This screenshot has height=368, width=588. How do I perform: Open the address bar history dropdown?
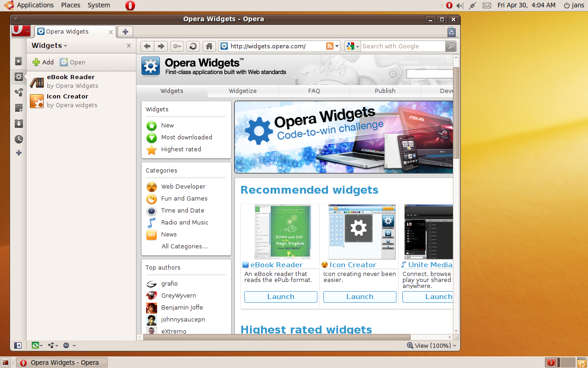point(337,46)
